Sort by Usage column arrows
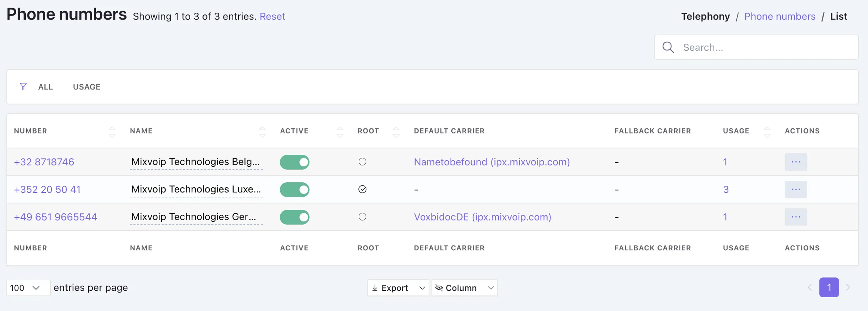Viewport: 868px width, 311px height. click(x=767, y=132)
